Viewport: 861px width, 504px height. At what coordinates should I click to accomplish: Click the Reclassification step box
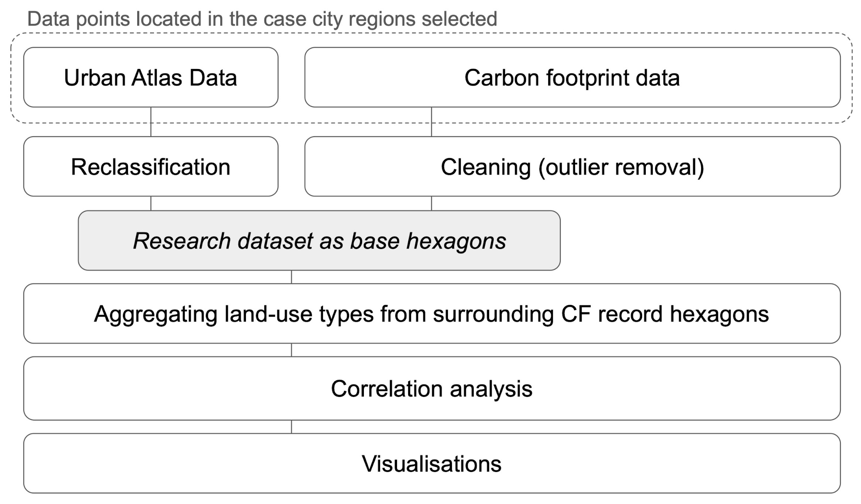pyautogui.click(x=151, y=167)
